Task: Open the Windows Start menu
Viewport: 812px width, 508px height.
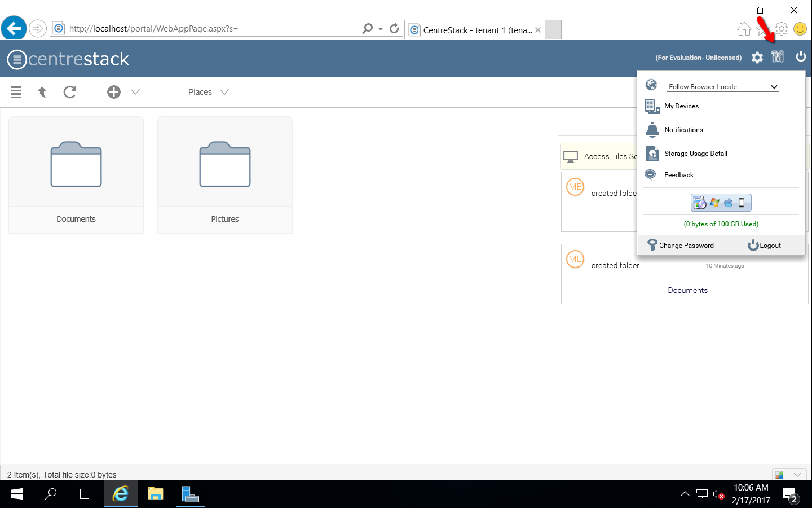Action: [17, 494]
